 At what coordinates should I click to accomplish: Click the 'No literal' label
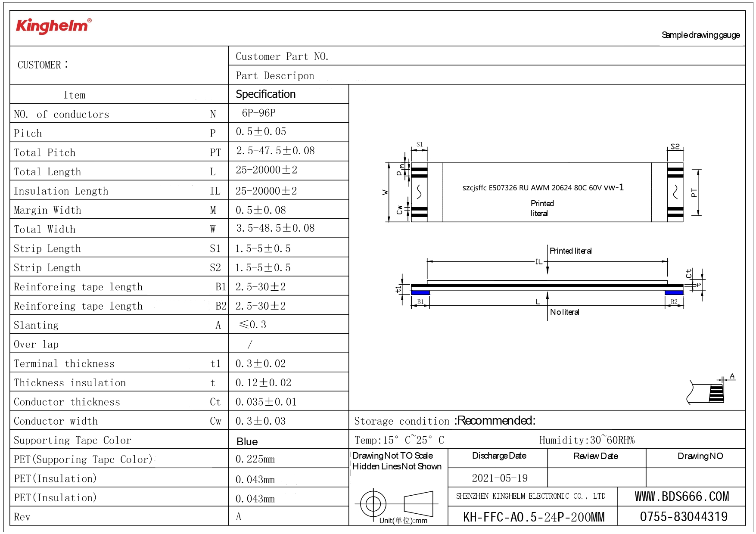[565, 312]
